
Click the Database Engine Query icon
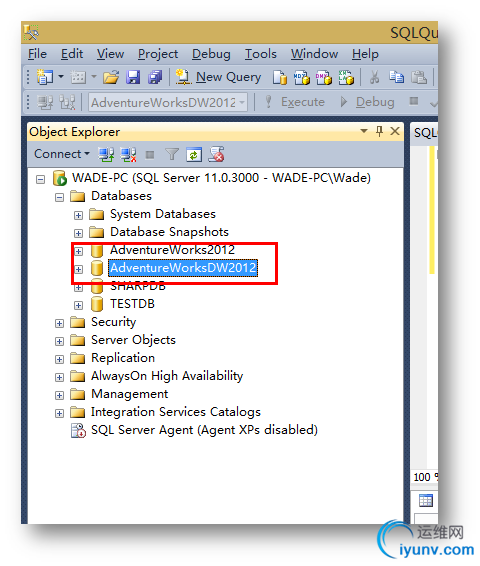point(280,77)
